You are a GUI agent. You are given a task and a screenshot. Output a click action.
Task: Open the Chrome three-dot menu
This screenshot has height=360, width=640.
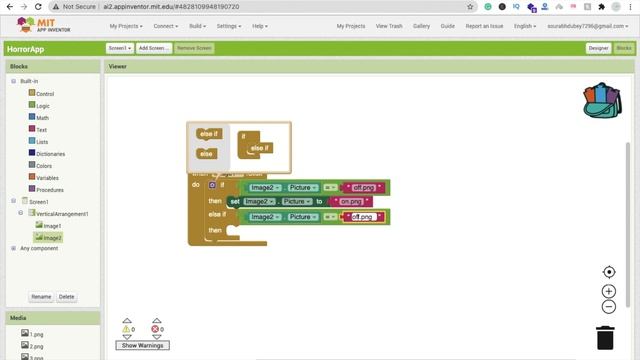click(x=631, y=7)
